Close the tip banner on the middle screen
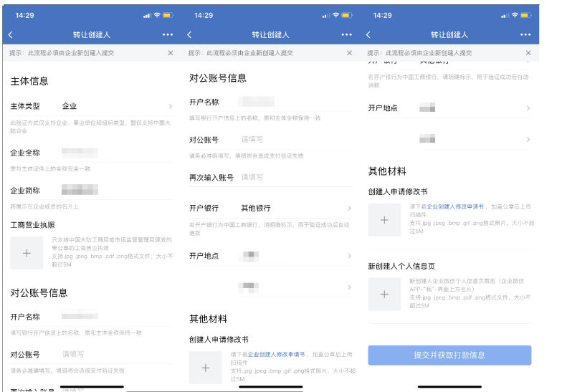 tap(349, 53)
